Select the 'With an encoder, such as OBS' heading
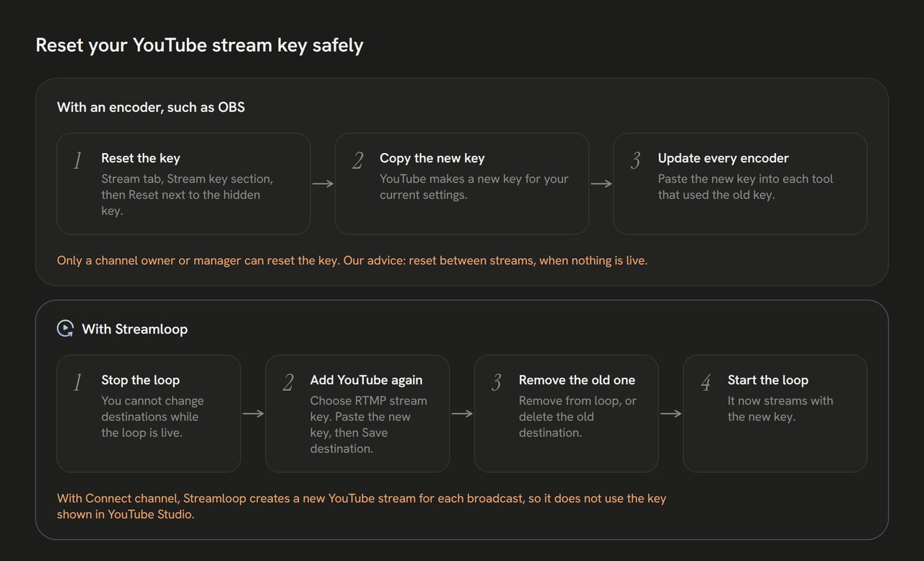 point(151,107)
